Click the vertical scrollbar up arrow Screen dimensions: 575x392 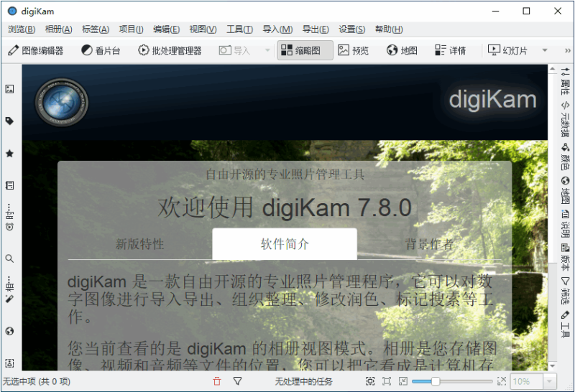click(552, 68)
